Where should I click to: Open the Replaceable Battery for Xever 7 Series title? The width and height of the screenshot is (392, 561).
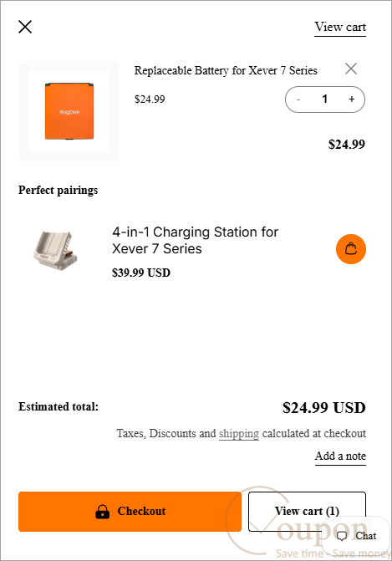[x=226, y=70]
